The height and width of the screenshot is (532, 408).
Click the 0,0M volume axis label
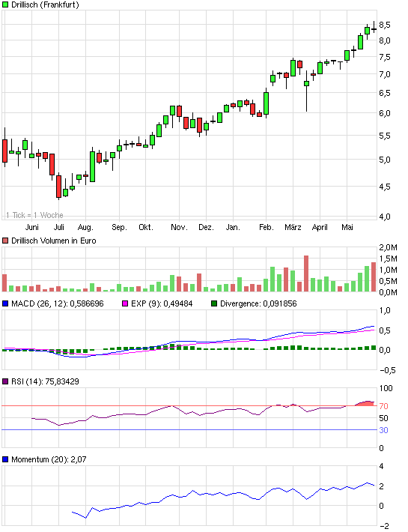[x=388, y=292]
